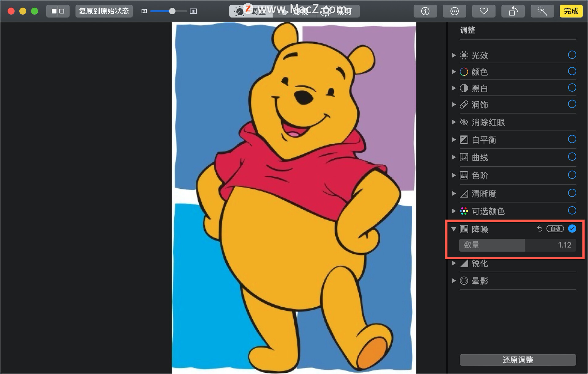This screenshot has height=374, width=588.
Task: Switch to the Crop (裁剪) tab
Action: pos(338,11)
